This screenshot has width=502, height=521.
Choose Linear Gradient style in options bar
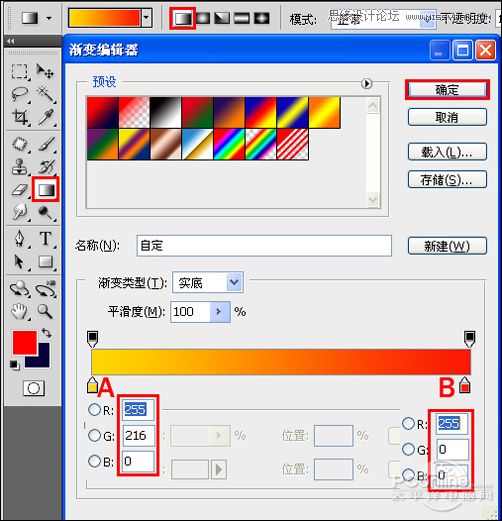tap(183, 18)
